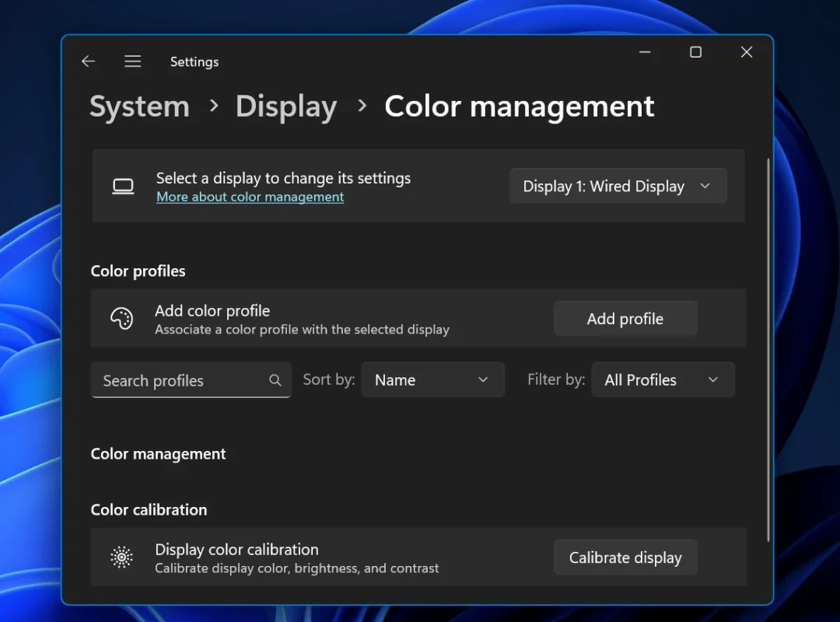The image size is (840, 622).
Task: Click the Add profile button
Action: 625,318
